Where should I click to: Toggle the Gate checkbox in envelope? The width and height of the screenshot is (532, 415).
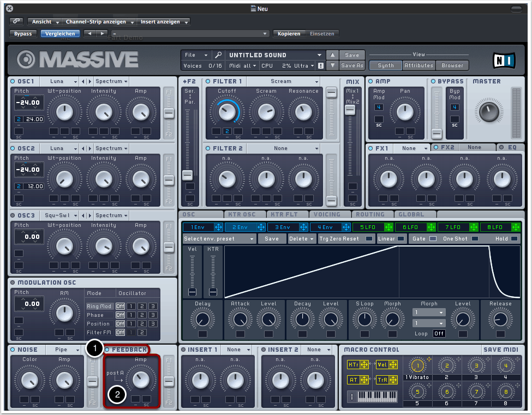click(433, 239)
